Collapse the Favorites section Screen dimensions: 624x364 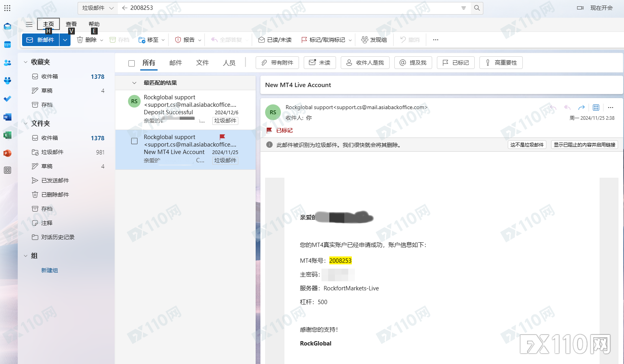point(26,62)
